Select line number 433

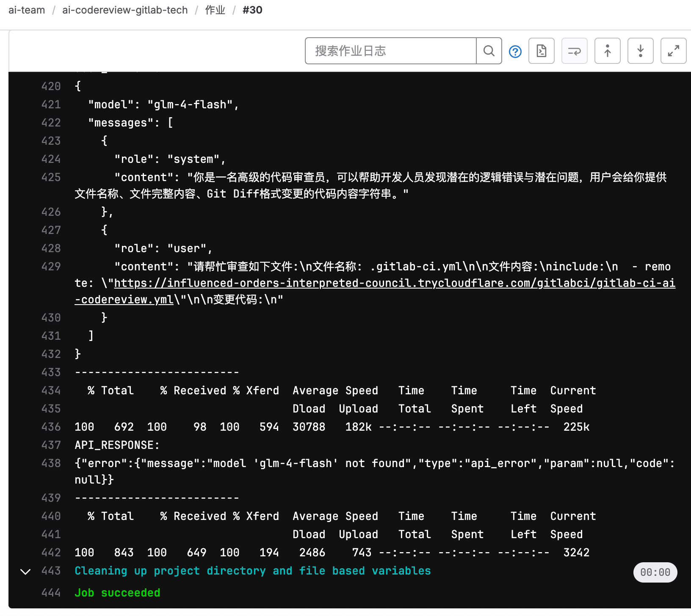(51, 372)
